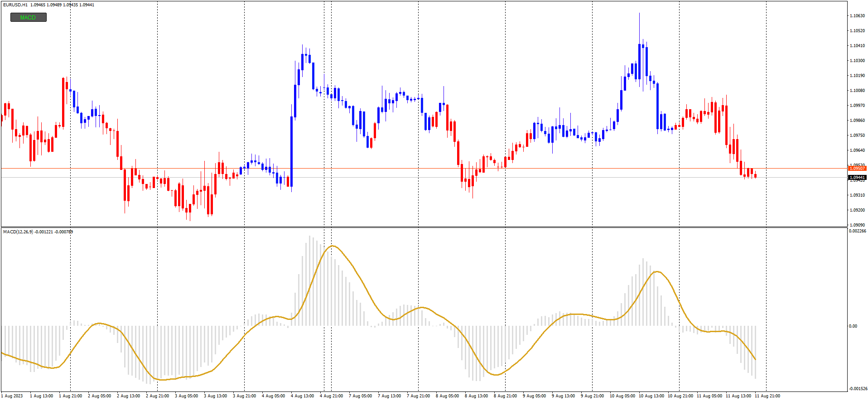Screen dimensions: 868x401
Task: Click the 3 Aug 05:00 time label
Action: tap(186, 396)
